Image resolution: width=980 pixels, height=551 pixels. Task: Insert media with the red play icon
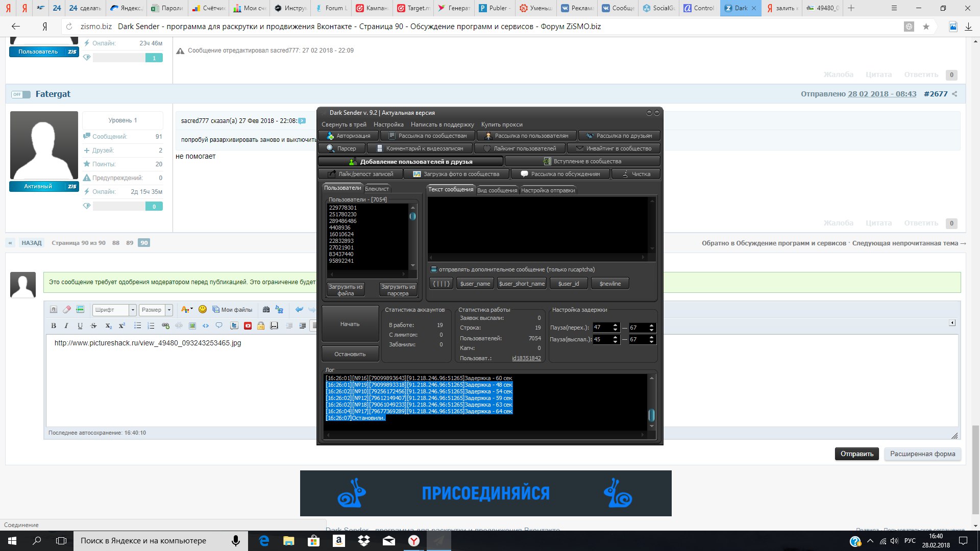click(x=248, y=325)
